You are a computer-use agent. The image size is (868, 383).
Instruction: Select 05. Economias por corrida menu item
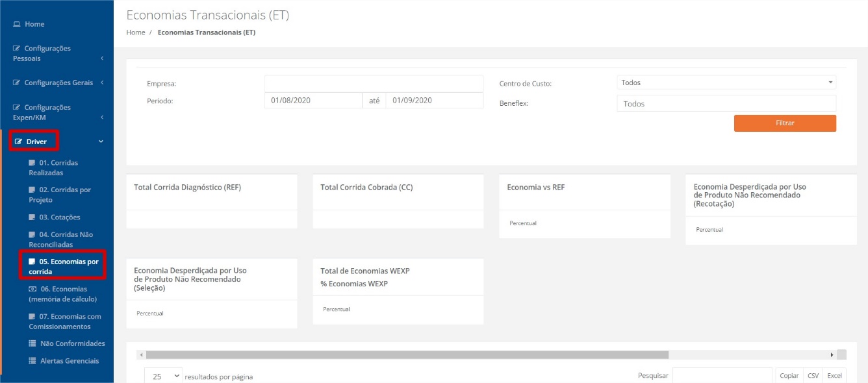pos(64,267)
